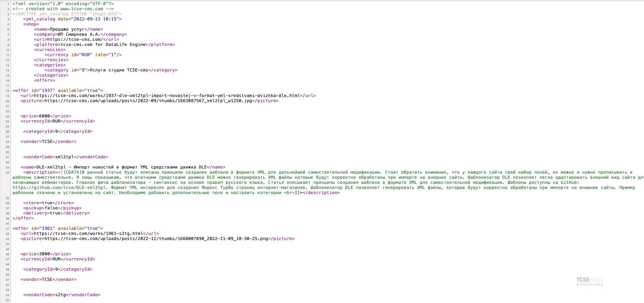Click the opening shop tag
Image resolution: width=644 pixels, height=303 pixels.
pos(31,24)
